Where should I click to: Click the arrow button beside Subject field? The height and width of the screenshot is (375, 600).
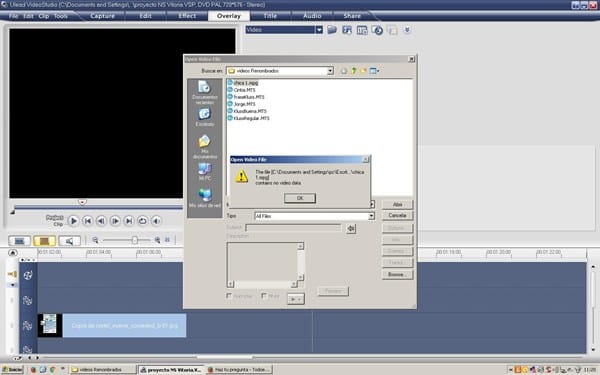(351, 228)
